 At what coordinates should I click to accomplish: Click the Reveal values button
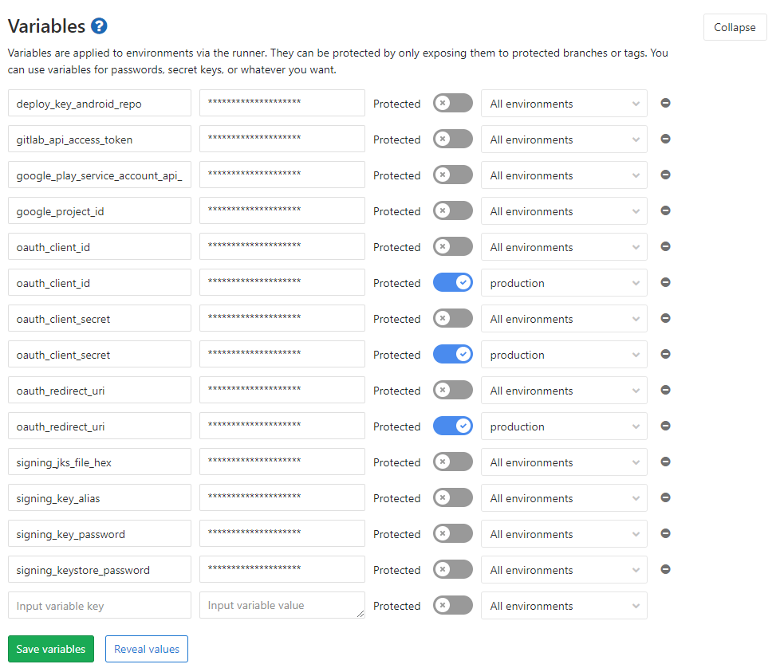point(147,649)
